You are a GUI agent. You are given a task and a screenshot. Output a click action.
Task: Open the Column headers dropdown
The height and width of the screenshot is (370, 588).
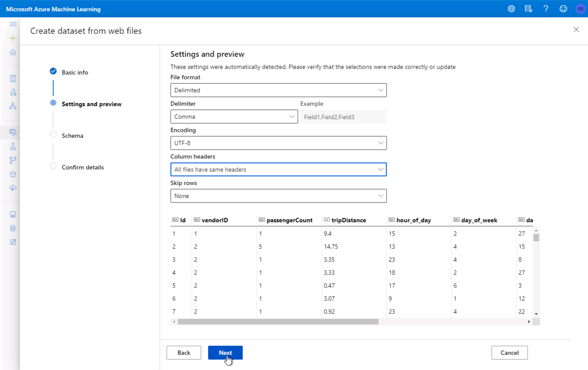click(x=278, y=169)
